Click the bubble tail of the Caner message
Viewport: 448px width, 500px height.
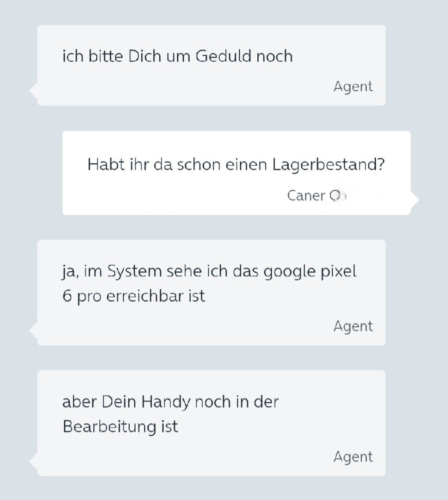pyautogui.click(x=415, y=200)
